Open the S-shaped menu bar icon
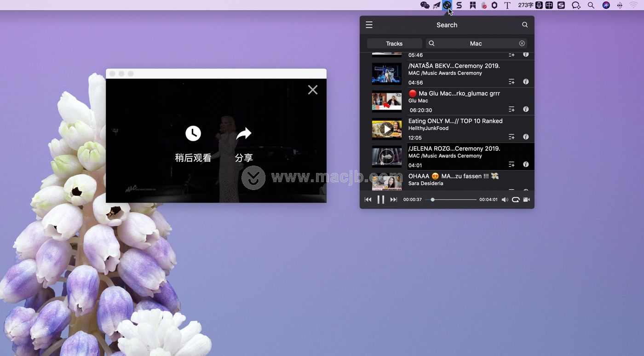 (459, 5)
